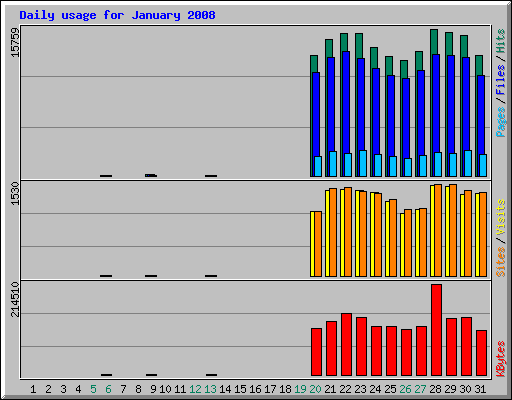Viewport: 512px width, 400px height.
Task: Click day 9 on the date axis
Action: click(153, 389)
